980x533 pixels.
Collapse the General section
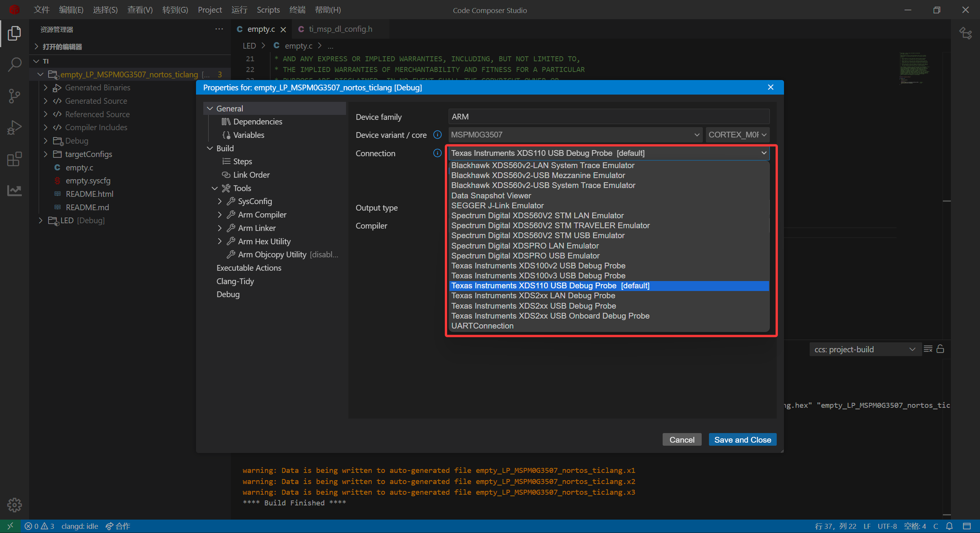210,108
